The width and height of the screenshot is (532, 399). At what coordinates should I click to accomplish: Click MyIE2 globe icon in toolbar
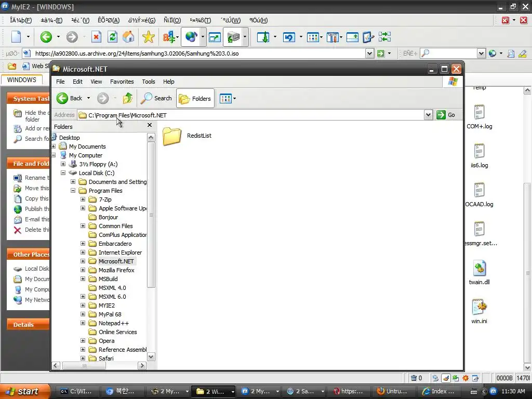coord(191,37)
